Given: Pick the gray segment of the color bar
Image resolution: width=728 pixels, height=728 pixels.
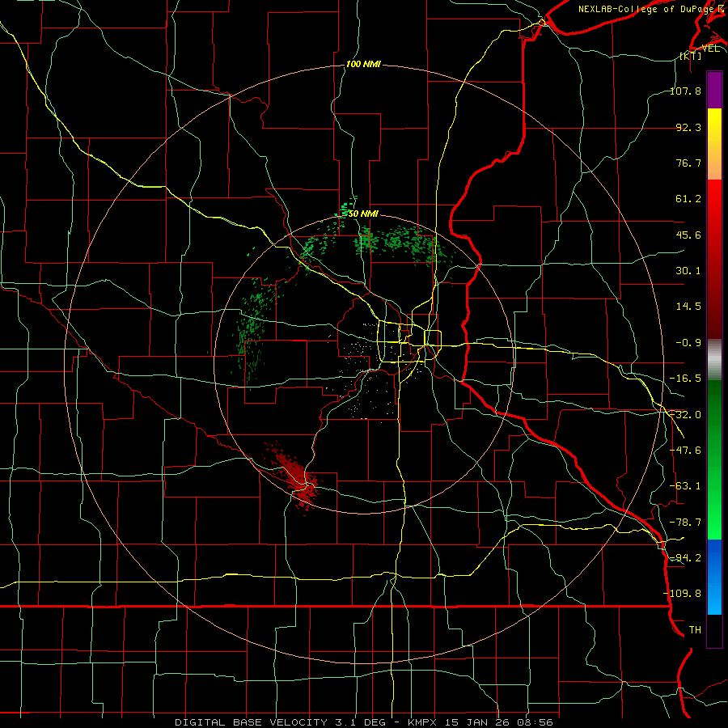Looking at the screenshot, I should (x=714, y=360).
